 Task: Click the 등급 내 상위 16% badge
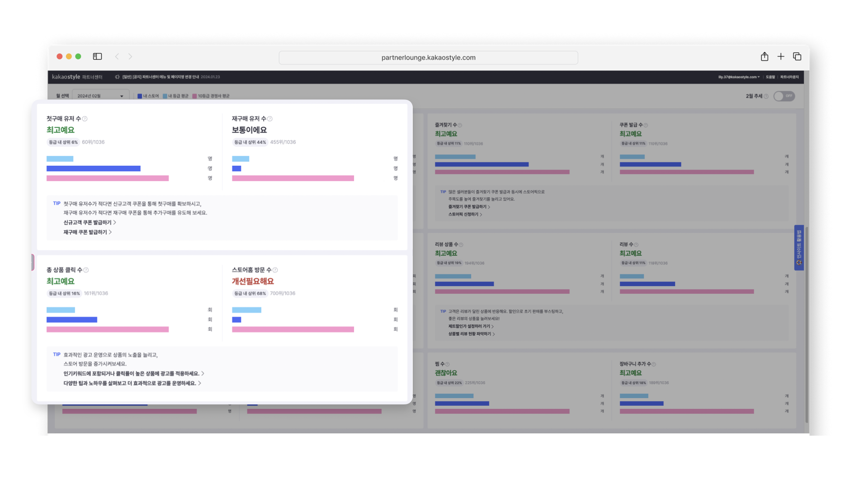click(64, 294)
